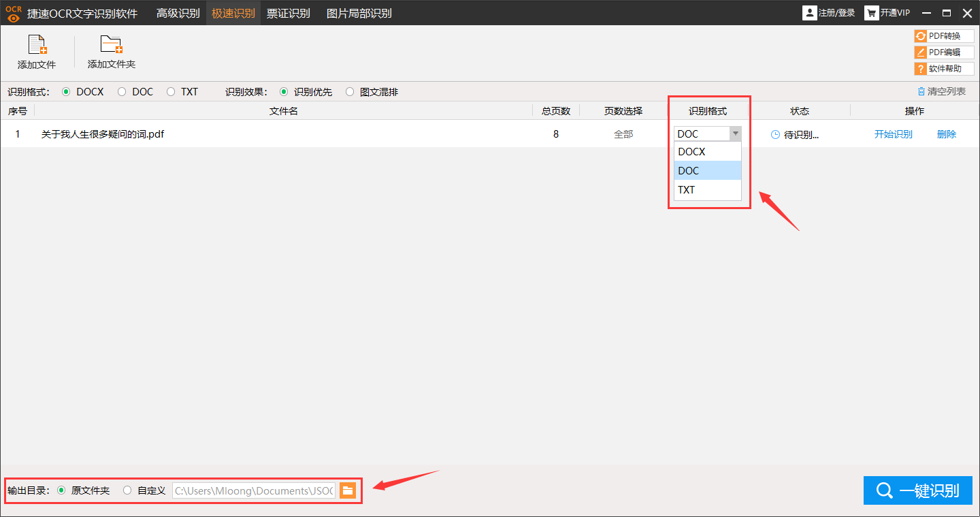Click 清空列表 trash icon
980x517 pixels.
(x=921, y=91)
